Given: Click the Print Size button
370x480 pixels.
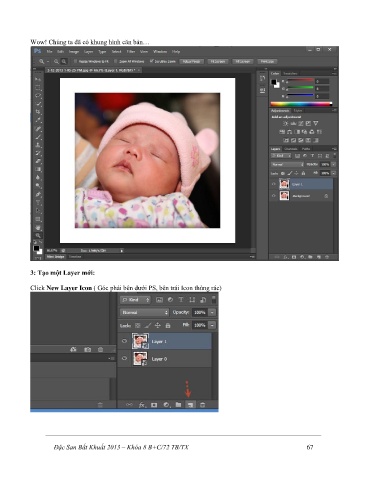Looking at the screenshot, I should click(267, 61).
